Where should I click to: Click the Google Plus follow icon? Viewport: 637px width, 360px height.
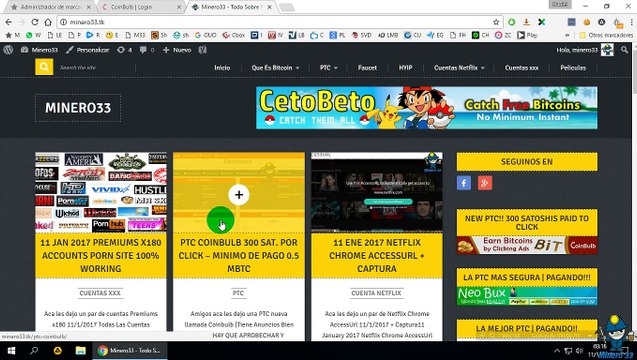pos(485,183)
